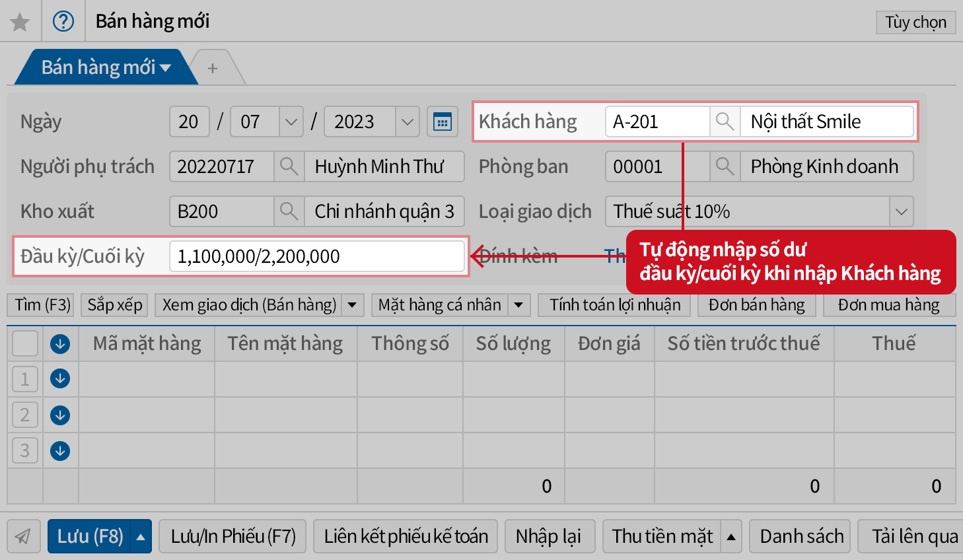Expand the Lưu (F8) arrow options
Screen dimensions: 963x560
(141, 537)
